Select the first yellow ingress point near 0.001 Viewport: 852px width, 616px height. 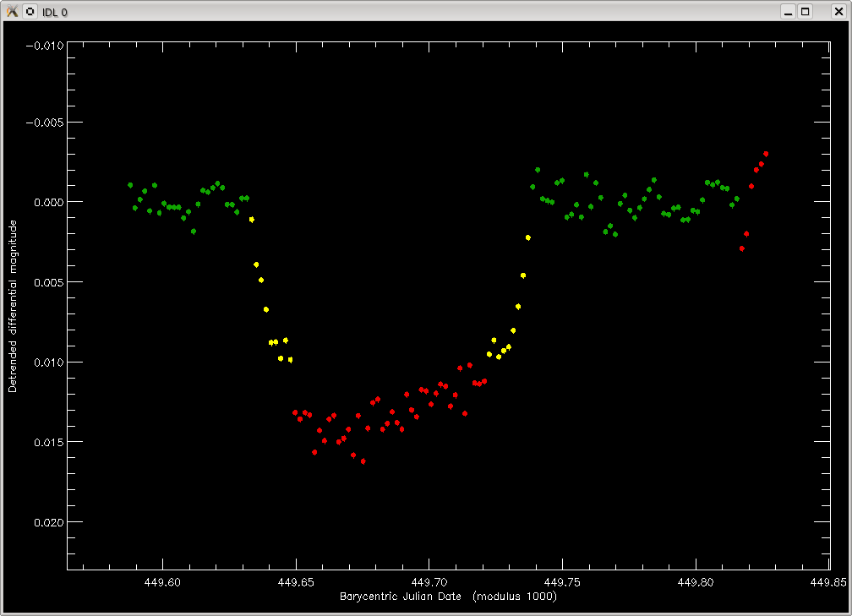tap(252, 220)
